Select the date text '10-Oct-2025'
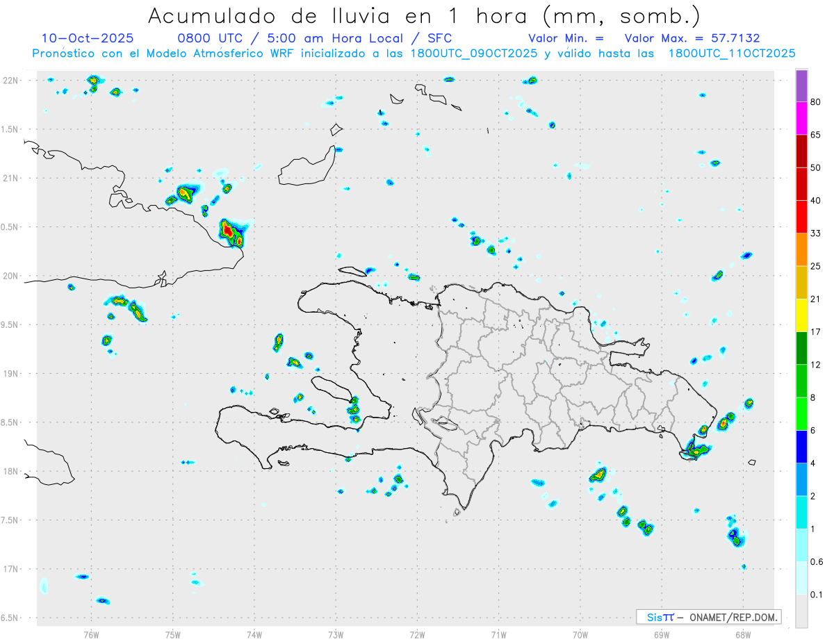The width and height of the screenshot is (834, 644). 88,38
